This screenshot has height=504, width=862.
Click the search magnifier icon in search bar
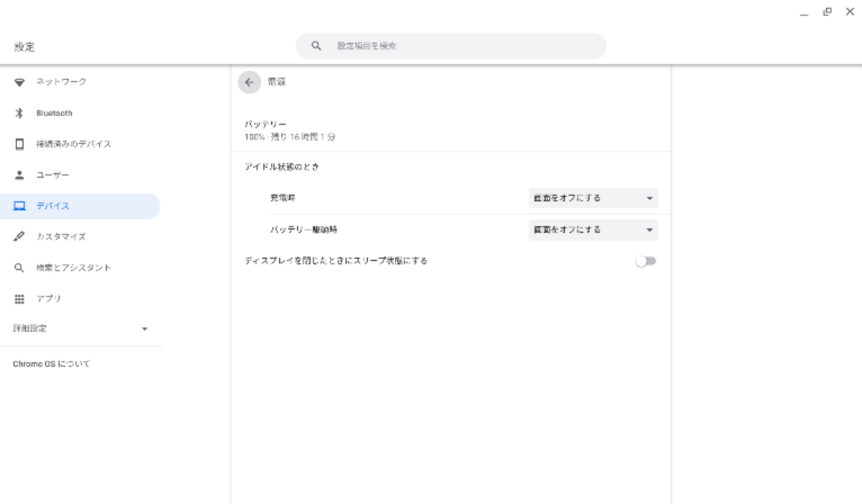(x=317, y=46)
